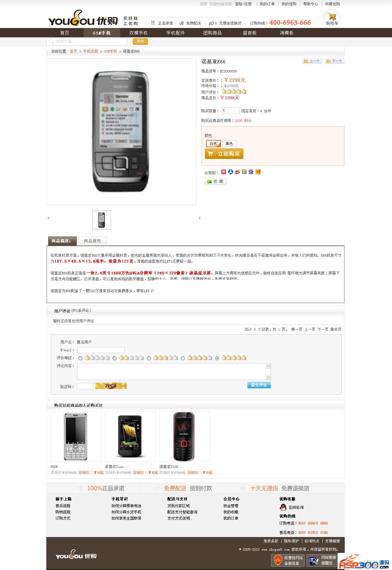The height and width of the screenshot is (570, 392).
Task: Click the purchase quantity input field
Action: [x=230, y=110]
